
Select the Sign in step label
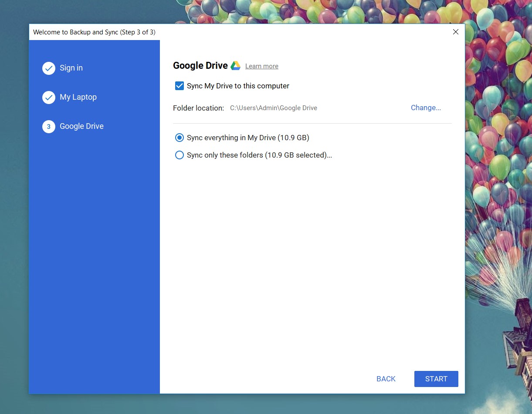coord(71,68)
